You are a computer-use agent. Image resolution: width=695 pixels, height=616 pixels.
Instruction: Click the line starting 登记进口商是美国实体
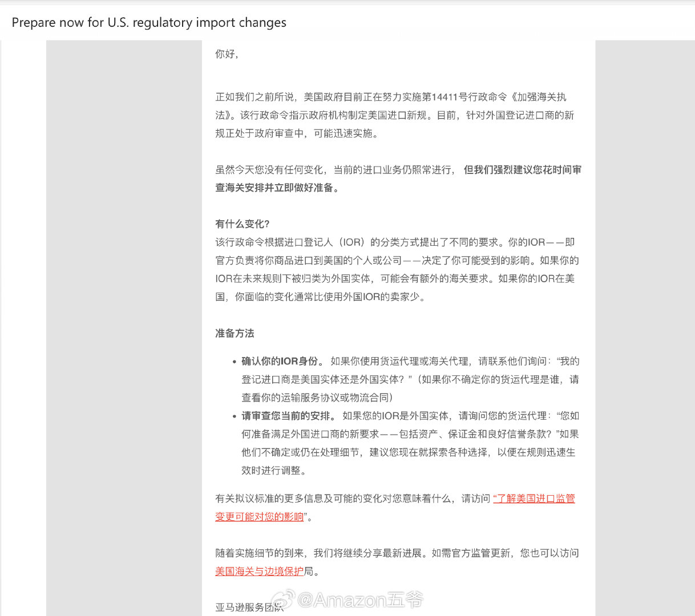410,379
